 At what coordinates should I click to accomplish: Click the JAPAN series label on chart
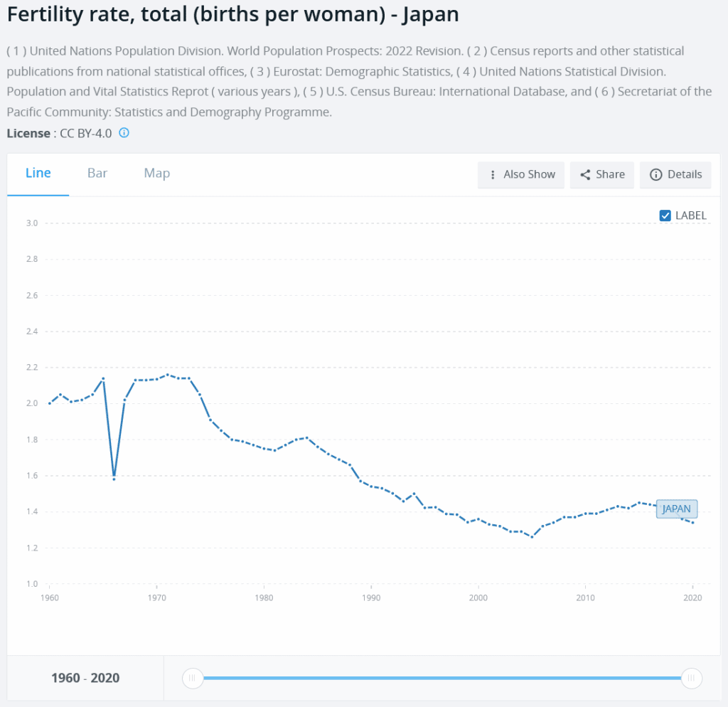(676, 509)
